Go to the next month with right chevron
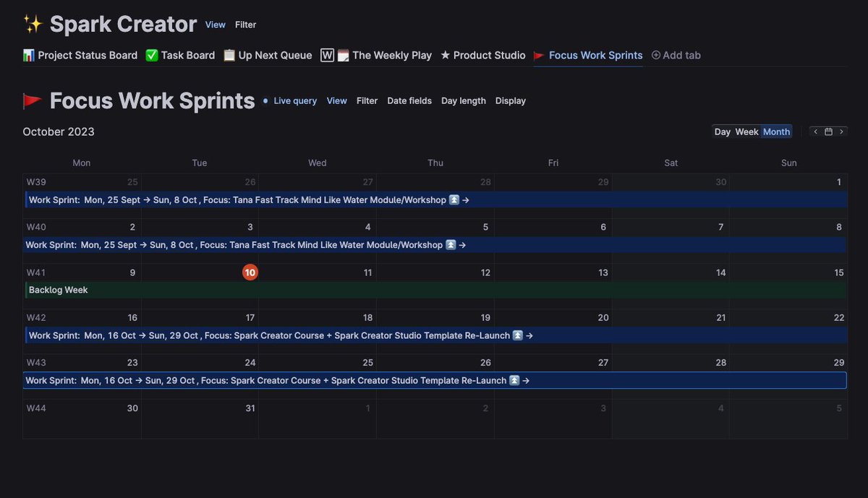This screenshot has height=498, width=868. tap(841, 132)
